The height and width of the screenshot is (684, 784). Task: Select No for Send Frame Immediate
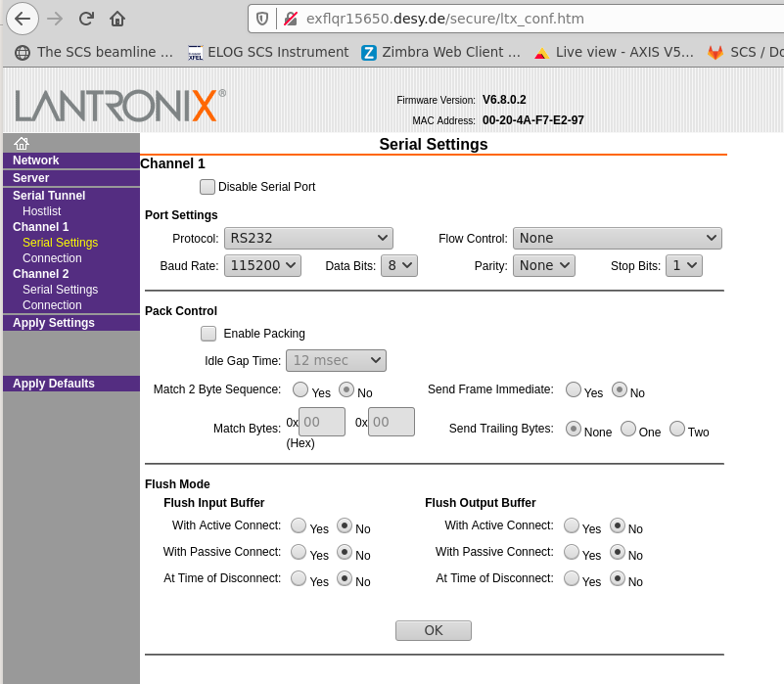point(619,389)
